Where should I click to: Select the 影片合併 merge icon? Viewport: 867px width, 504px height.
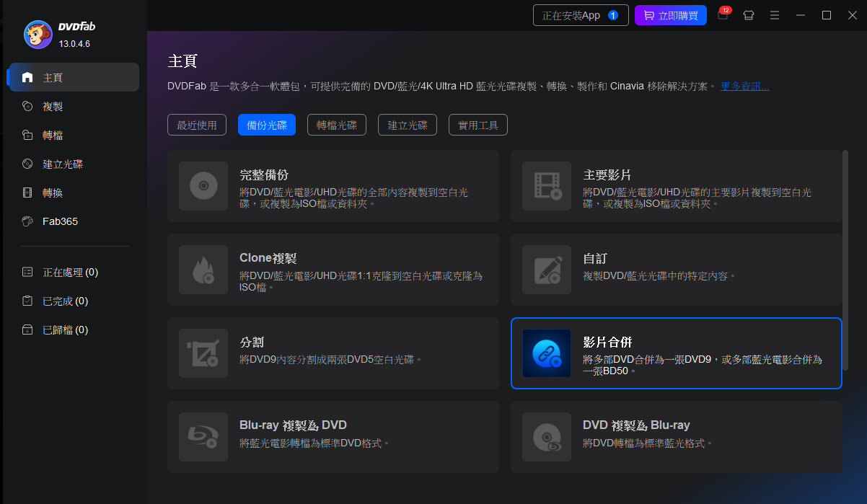pyautogui.click(x=546, y=353)
